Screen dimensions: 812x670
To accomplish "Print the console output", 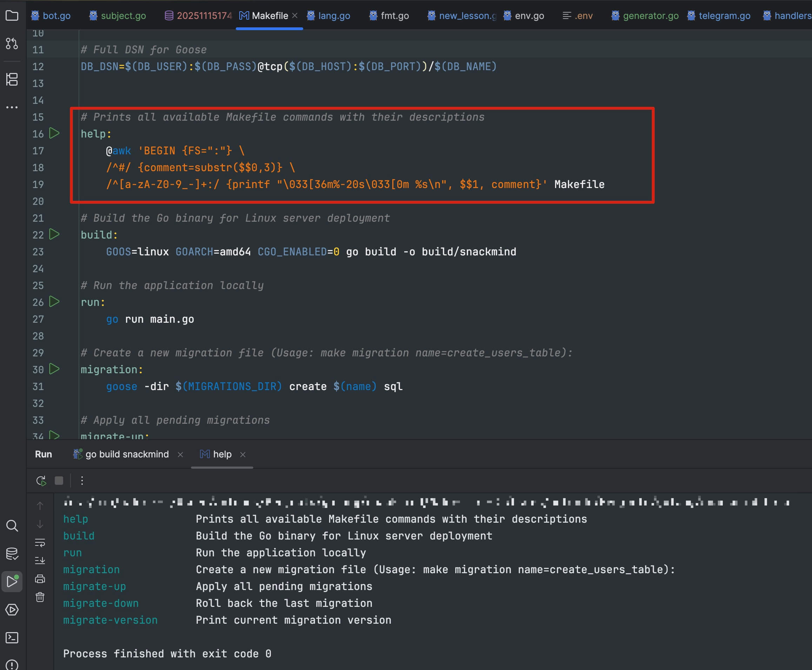I will [40, 578].
